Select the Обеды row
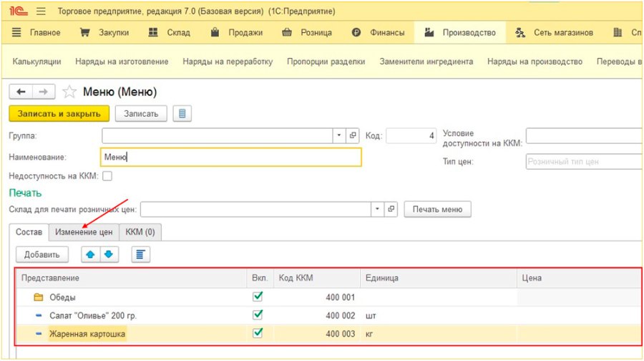The height and width of the screenshot is (361, 644). pyautogui.click(x=328, y=297)
